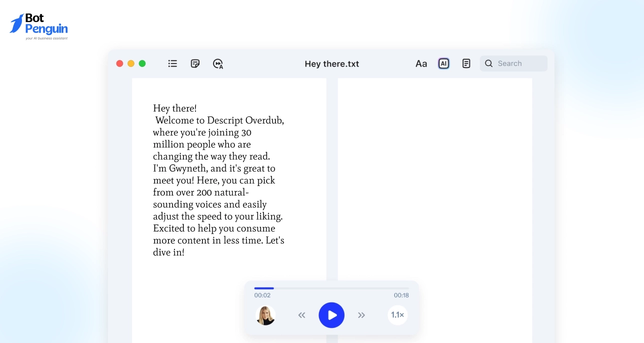Toggle the AI assistant button
Viewport: 644px width, 343px height.
pos(443,63)
